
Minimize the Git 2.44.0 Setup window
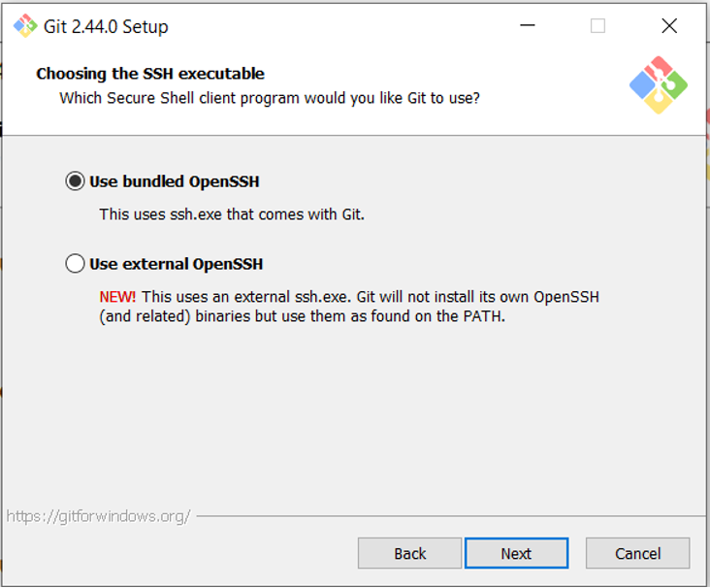coord(527,26)
